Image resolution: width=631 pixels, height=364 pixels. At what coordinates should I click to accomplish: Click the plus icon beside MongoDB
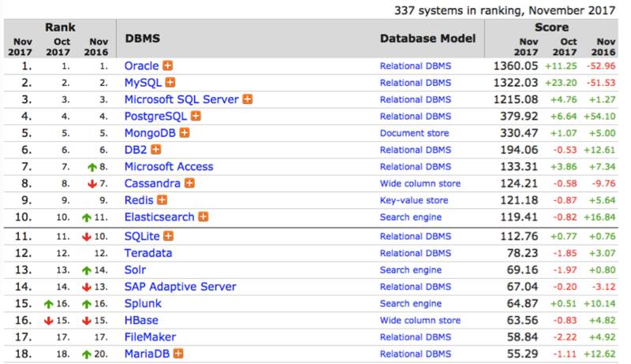[194, 133]
